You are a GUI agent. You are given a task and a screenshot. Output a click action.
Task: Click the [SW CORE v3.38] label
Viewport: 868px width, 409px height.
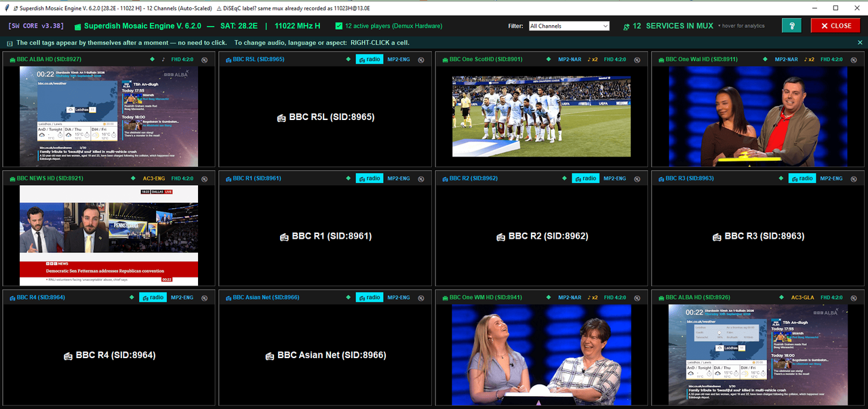point(36,26)
